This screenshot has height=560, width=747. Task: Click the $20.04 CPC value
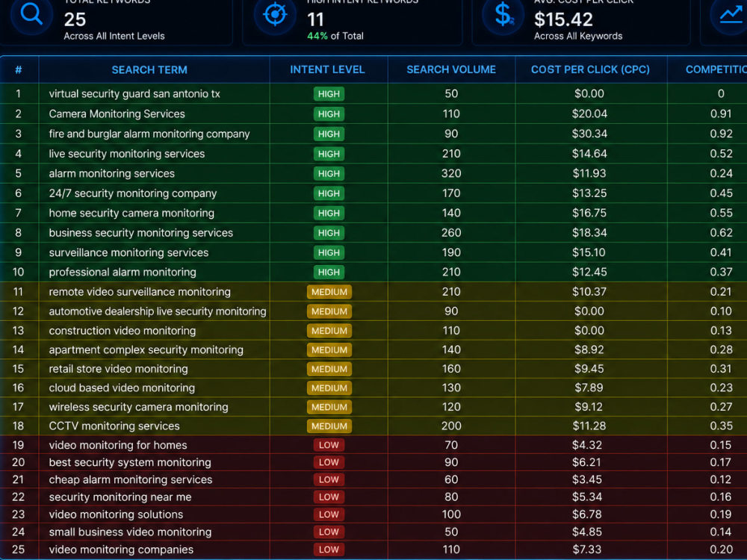click(589, 113)
